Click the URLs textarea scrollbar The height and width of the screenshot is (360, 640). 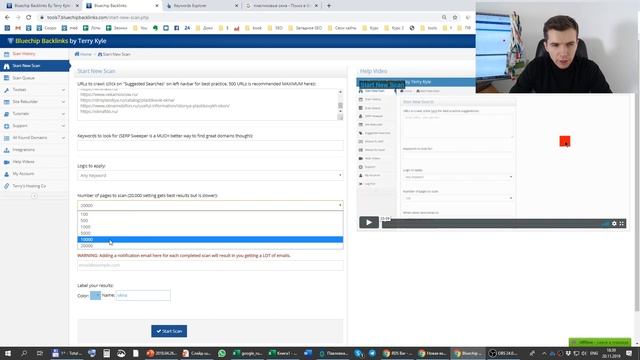[x=340, y=105]
